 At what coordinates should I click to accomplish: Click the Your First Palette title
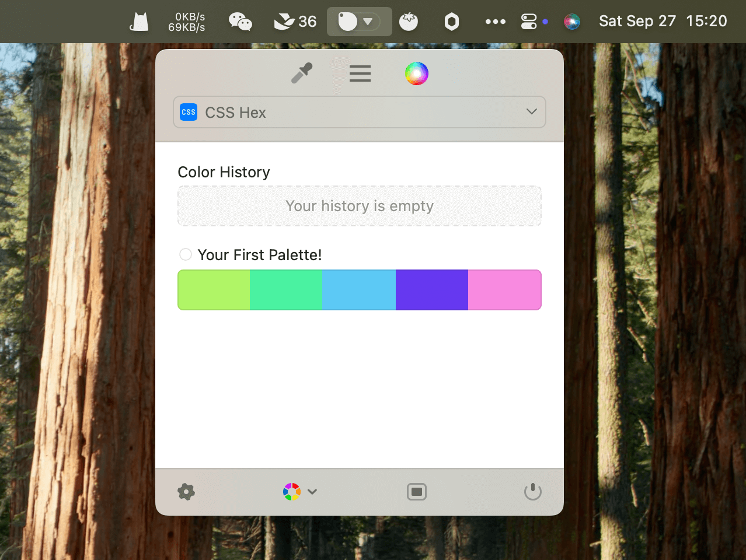click(260, 255)
